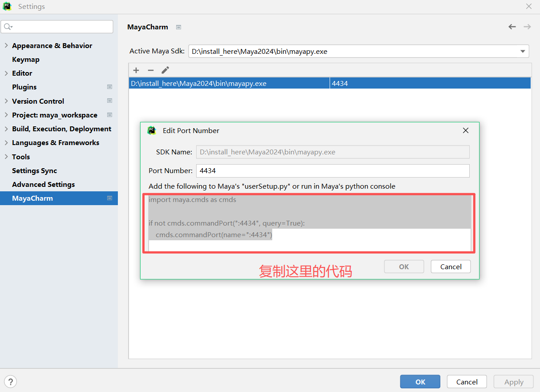The image size is (540, 392).
Task: Click the Apply button
Action: (x=514, y=382)
